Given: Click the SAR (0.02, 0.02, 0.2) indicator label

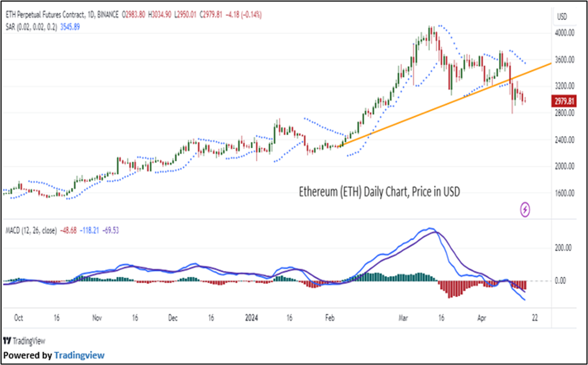Looking at the screenshot, I should point(32,27).
